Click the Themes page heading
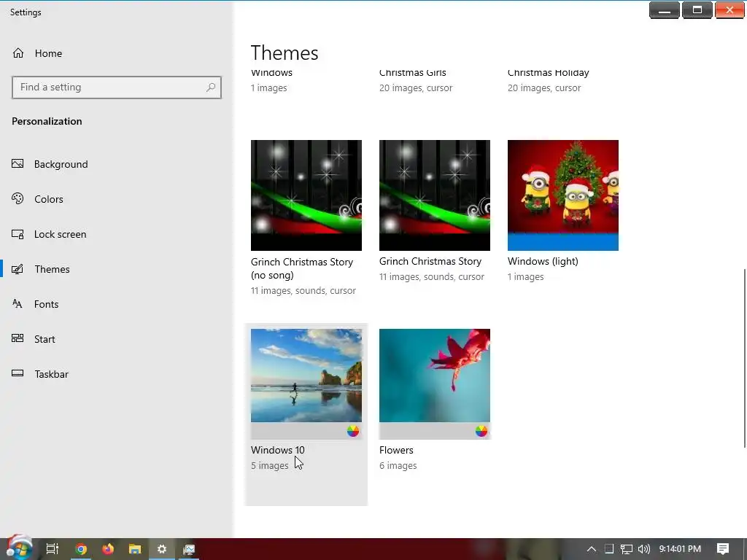This screenshot has height=560, width=747. pos(285,52)
